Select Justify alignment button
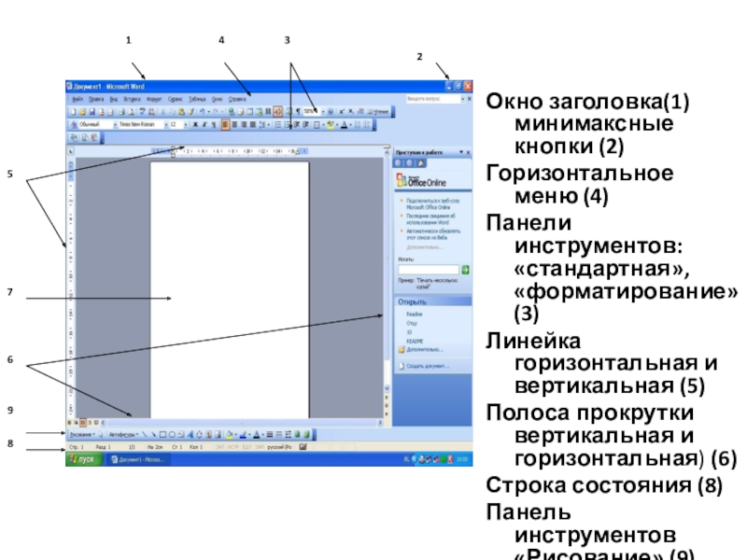The image size is (747, 560). [x=253, y=124]
